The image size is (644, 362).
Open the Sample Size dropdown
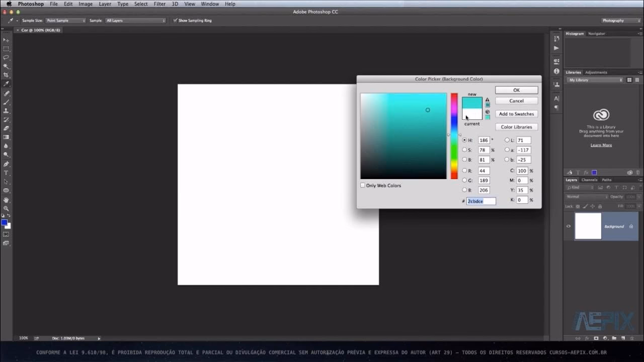tap(65, 21)
